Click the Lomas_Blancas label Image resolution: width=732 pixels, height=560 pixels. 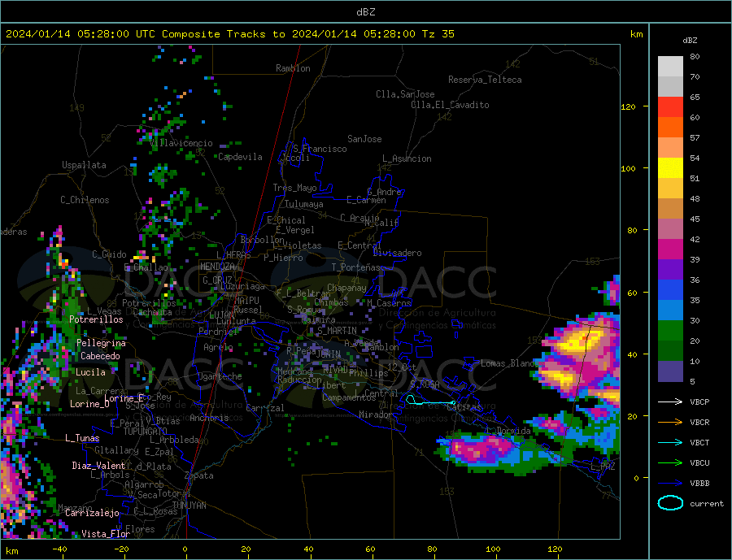pyautogui.click(x=508, y=363)
